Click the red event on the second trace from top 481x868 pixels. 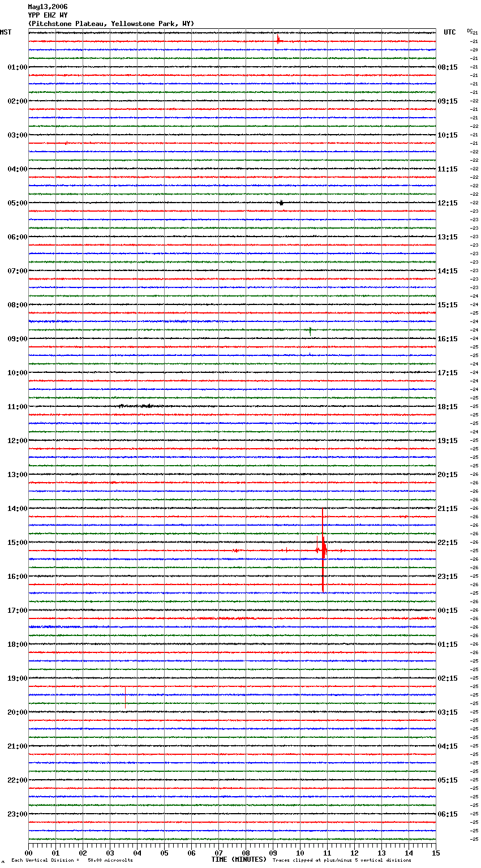[278, 40]
